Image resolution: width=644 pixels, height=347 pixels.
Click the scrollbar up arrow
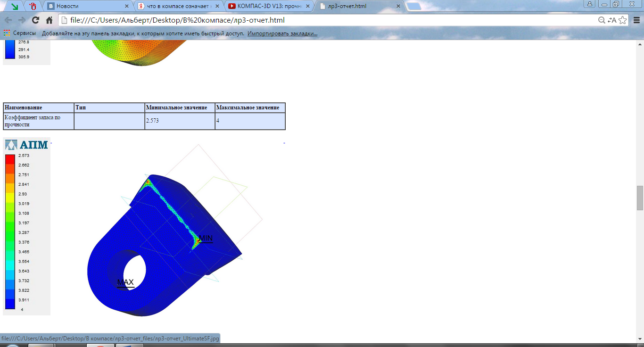[640, 43]
